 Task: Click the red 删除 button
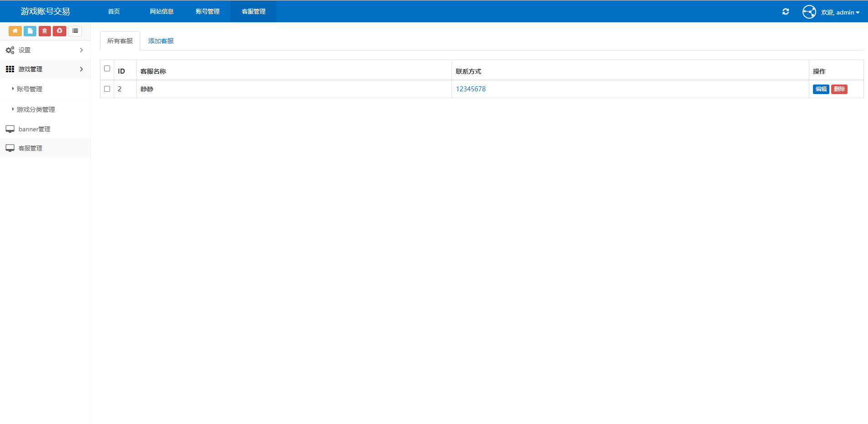click(839, 89)
